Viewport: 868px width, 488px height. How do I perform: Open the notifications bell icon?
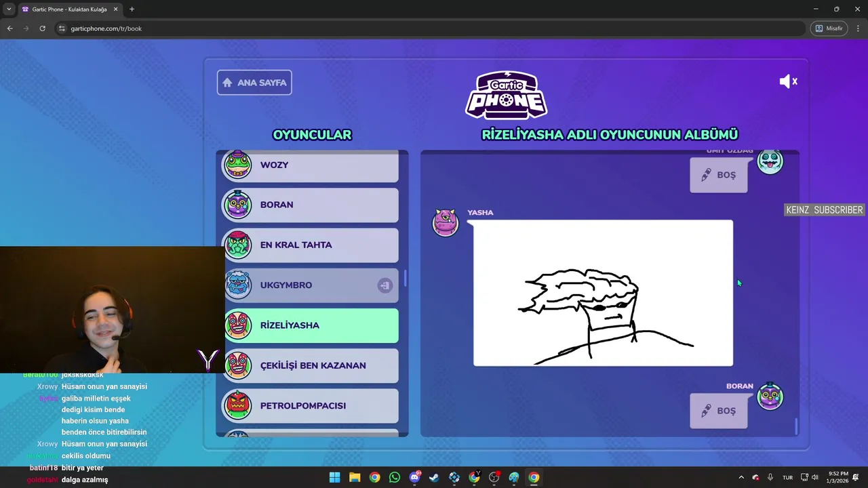pyautogui.click(x=857, y=477)
